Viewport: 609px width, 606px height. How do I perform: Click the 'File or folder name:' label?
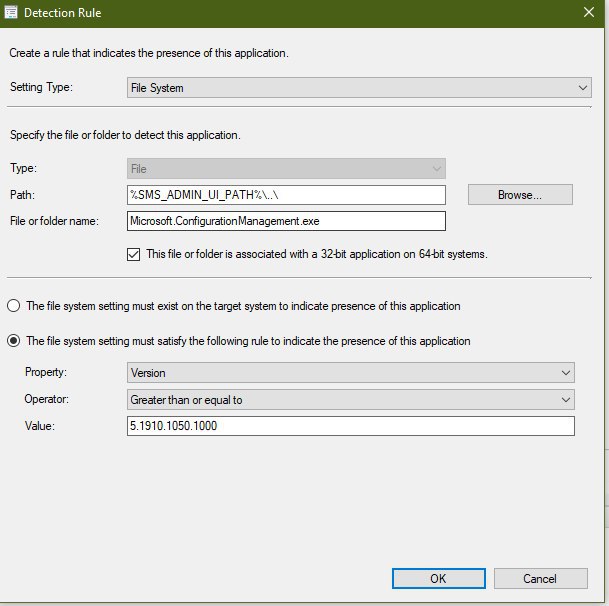[54, 221]
